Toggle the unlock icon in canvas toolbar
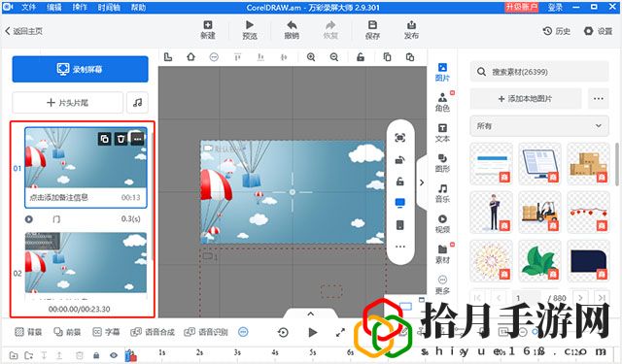This screenshot has width=622, height=364. (361, 57)
